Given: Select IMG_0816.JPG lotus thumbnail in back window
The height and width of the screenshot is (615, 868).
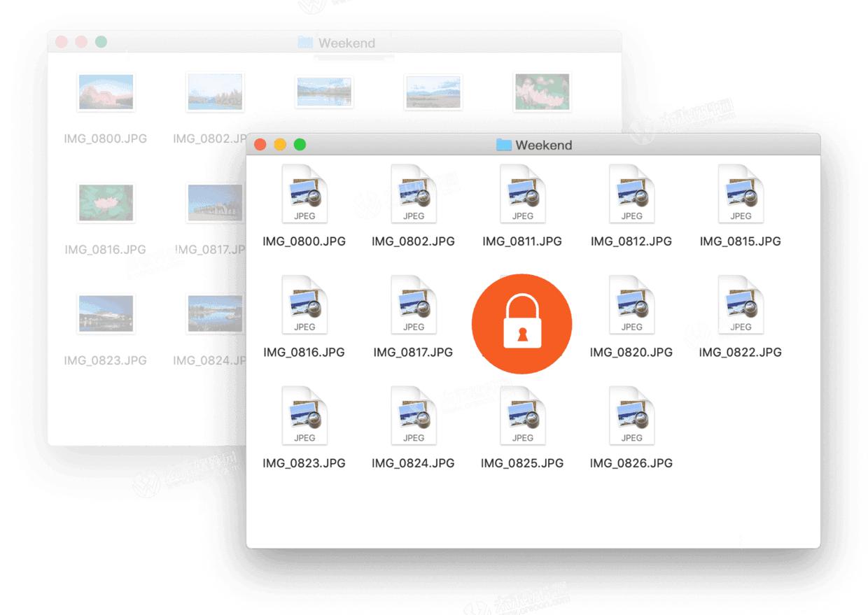Looking at the screenshot, I should [106, 203].
